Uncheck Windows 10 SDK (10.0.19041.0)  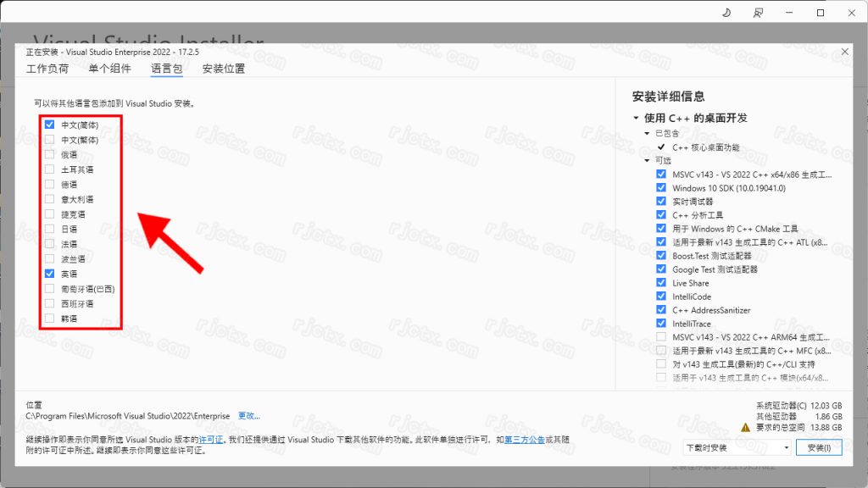[x=661, y=188]
